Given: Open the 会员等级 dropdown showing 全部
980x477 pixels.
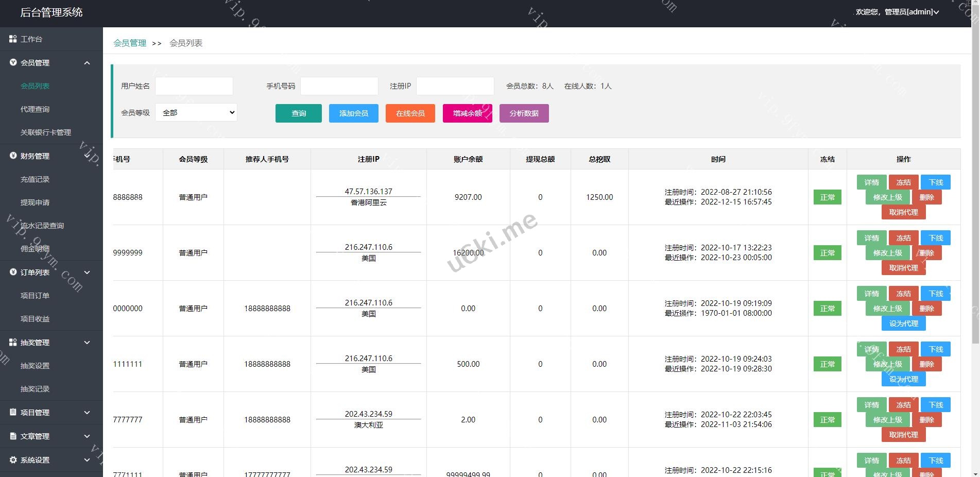Looking at the screenshot, I should (196, 113).
